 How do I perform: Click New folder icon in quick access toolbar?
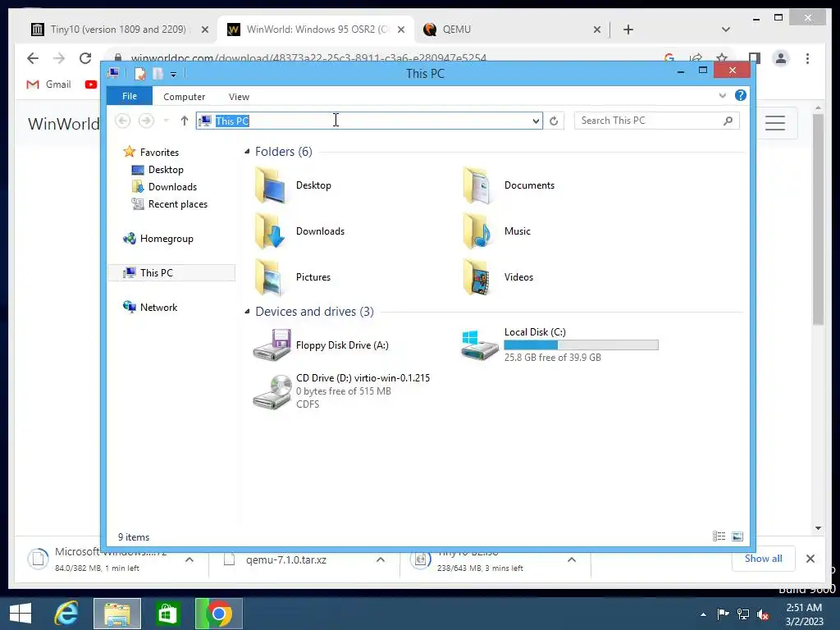pos(157,73)
